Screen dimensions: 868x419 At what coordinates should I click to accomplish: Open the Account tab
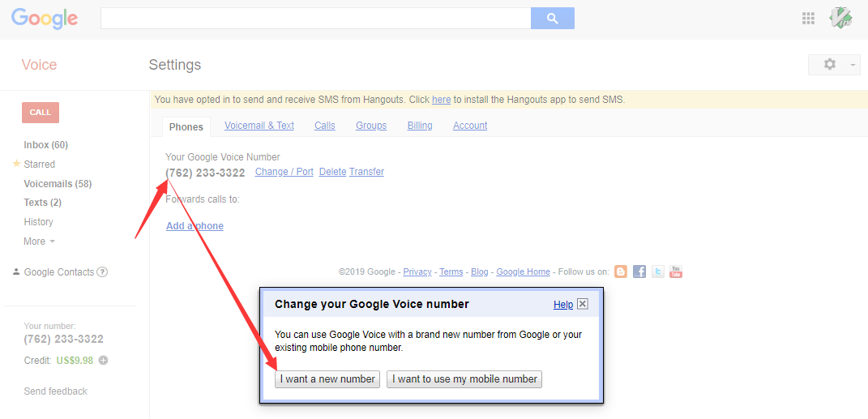pyautogui.click(x=470, y=126)
